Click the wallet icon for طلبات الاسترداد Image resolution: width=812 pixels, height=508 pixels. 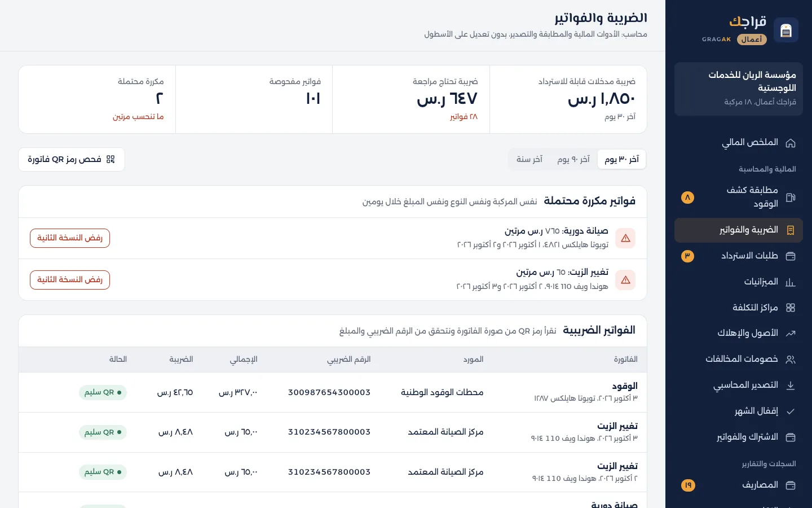pyautogui.click(x=791, y=256)
